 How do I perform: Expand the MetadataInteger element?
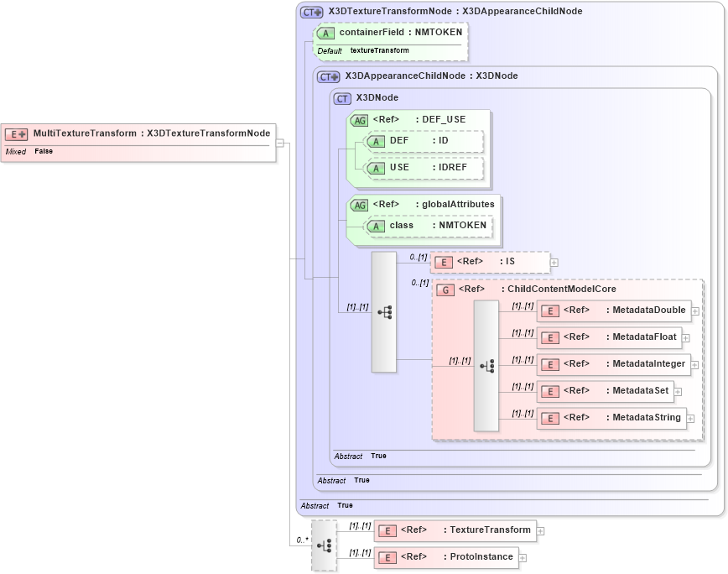pos(694,366)
